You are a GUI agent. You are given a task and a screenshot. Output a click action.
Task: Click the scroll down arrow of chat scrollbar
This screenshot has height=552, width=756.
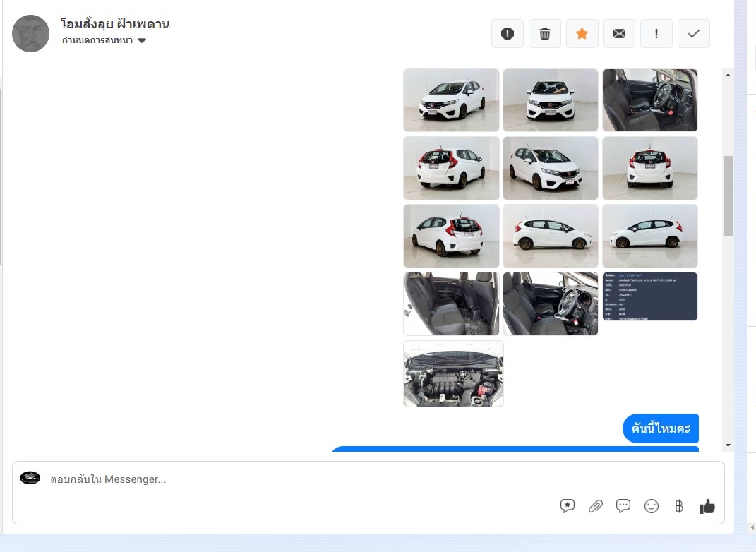pos(728,445)
